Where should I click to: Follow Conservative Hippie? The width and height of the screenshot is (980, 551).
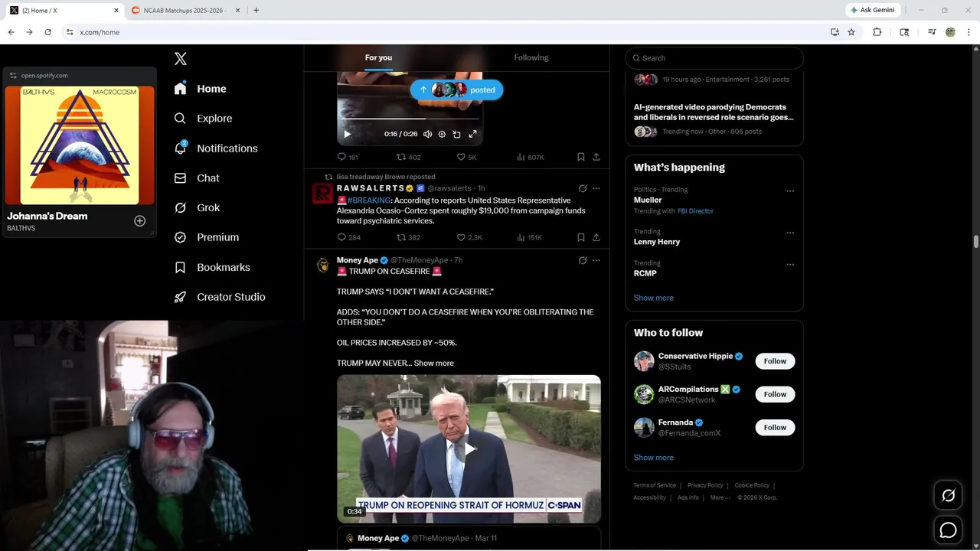coord(775,361)
